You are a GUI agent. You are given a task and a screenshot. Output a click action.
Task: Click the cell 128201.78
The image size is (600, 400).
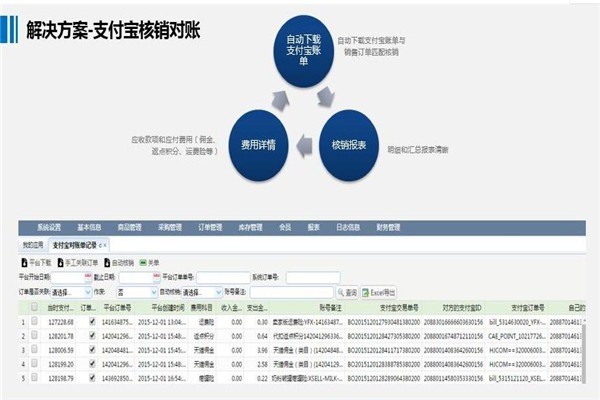coord(61,336)
